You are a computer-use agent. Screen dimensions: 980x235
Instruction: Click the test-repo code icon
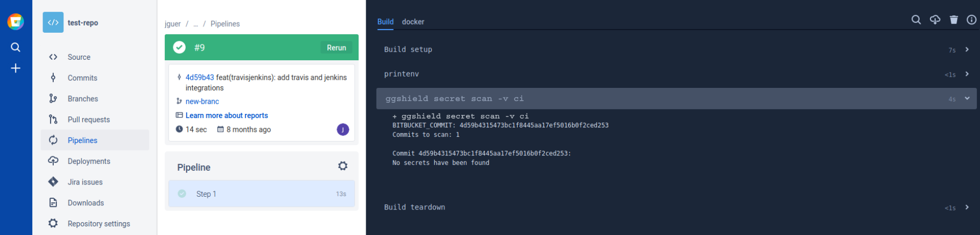tap(53, 22)
